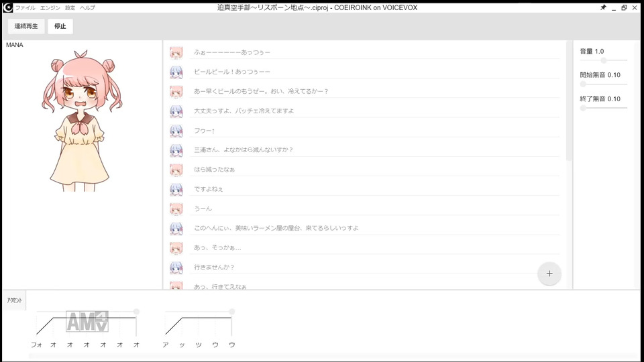Click character icon beside あっ、そっかぁ…
644x362 pixels.
(x=176, y=248)
